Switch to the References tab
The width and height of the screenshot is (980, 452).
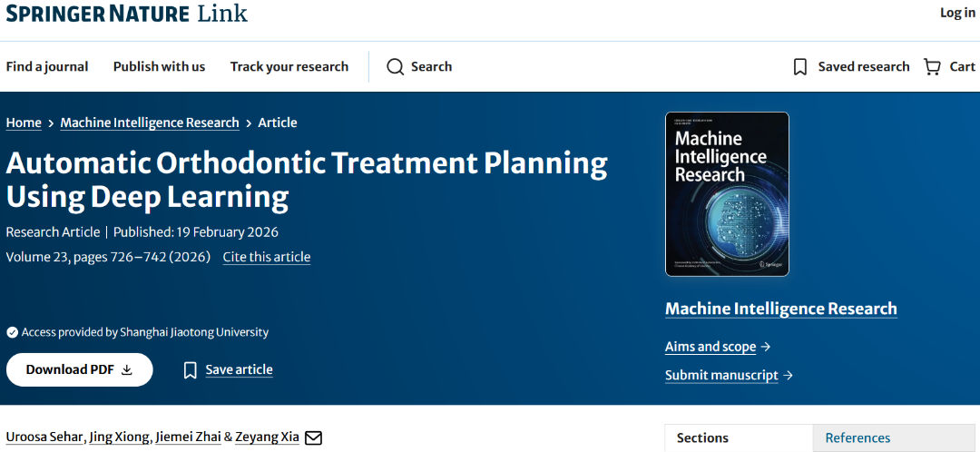click(857, 437)
